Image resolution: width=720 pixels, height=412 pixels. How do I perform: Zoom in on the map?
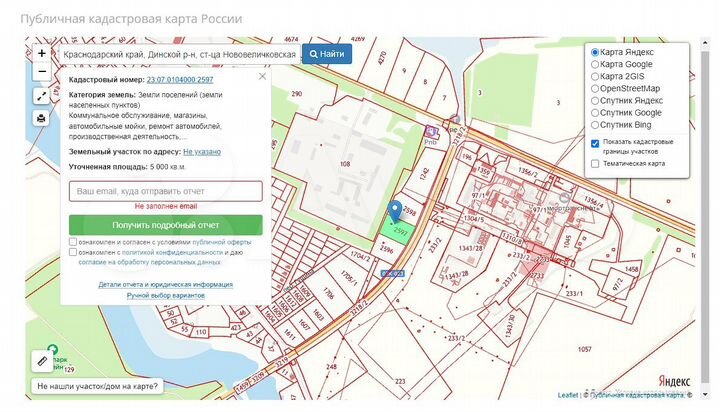(x=41, y=53)
